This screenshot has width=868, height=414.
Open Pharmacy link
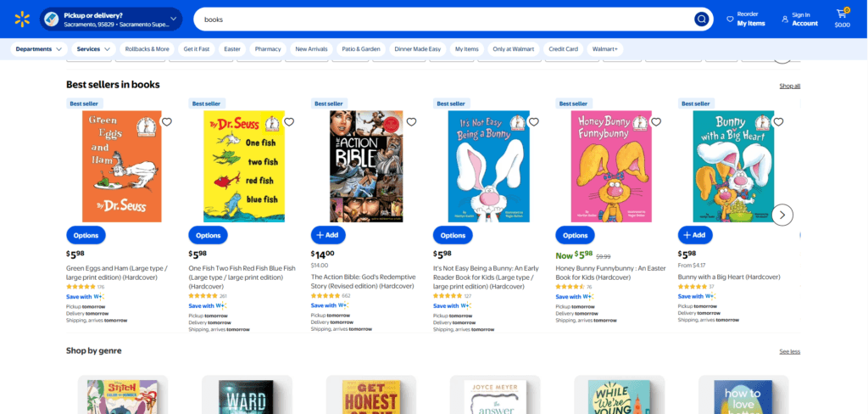pos(268,49)
